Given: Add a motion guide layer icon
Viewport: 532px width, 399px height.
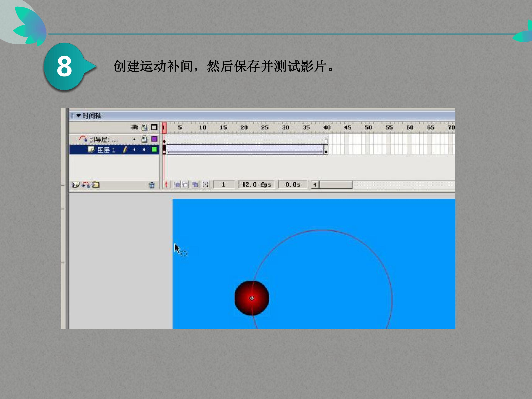Looking at the screenshot, I should (85, 185).
